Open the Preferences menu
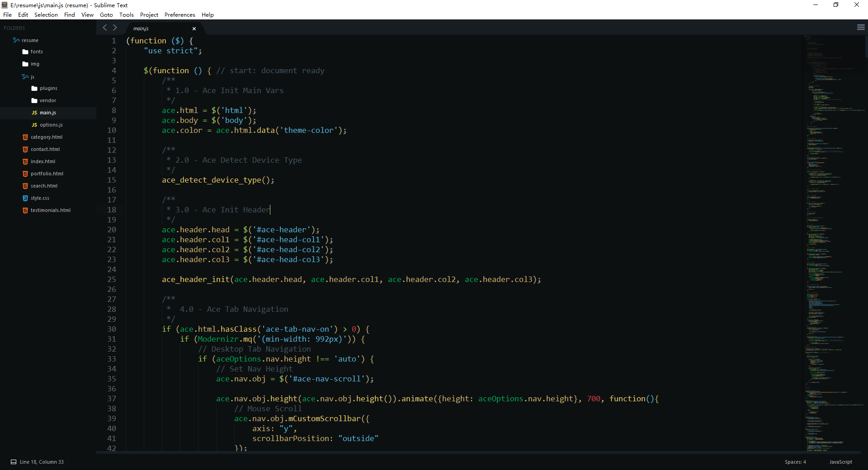Image resolution: width=868 pixels, height=470 pixels. 180,14
